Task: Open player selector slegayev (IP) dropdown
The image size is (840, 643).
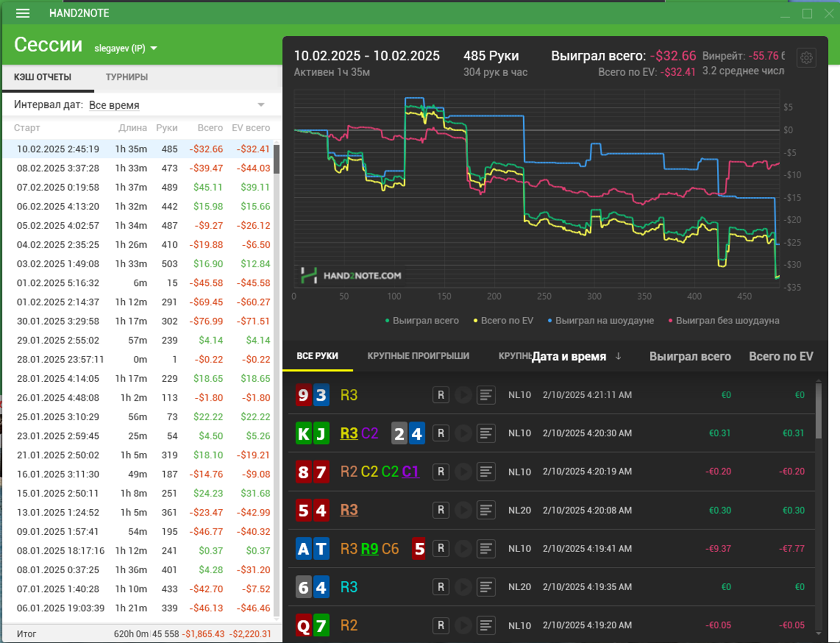Action: point(126,48)
